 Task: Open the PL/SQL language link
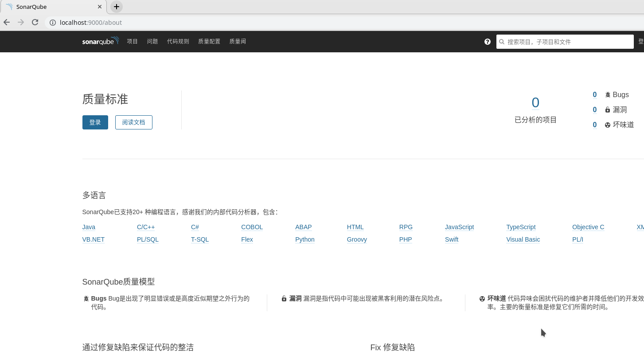[148, 239]
